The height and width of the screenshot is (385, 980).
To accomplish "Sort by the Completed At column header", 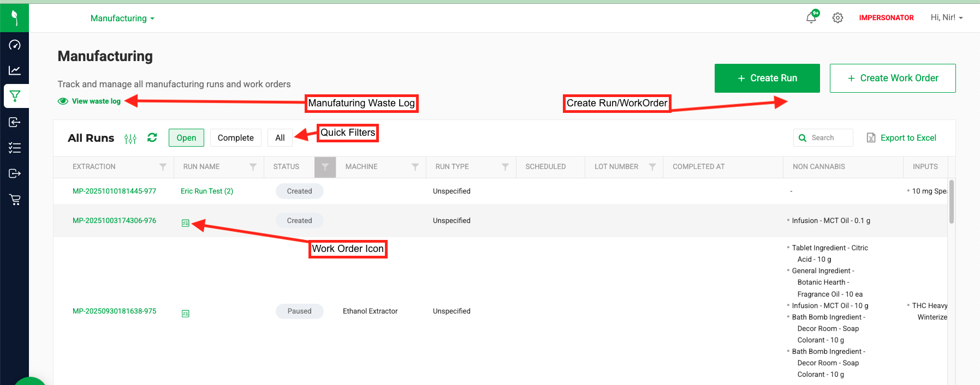I will click(x=699, y=167).
